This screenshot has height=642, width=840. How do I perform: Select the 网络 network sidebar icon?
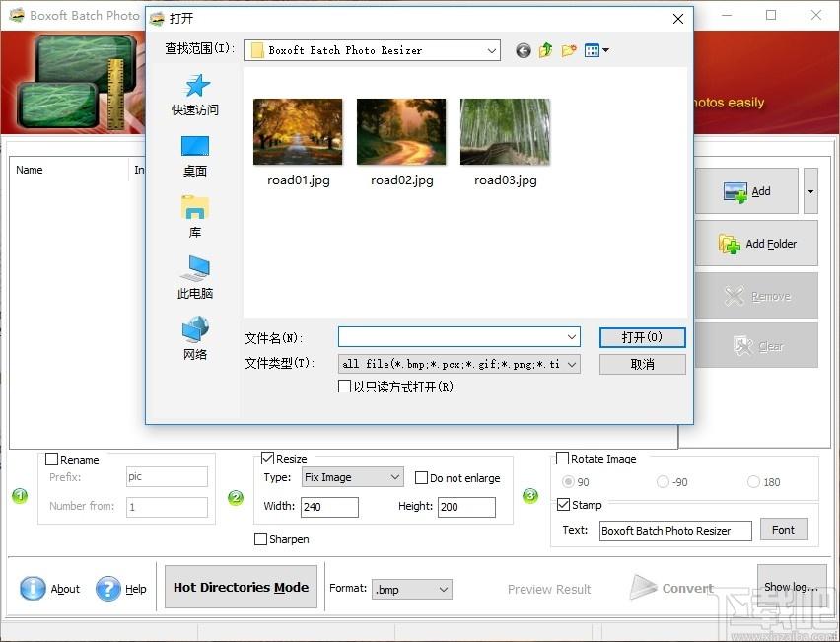195,329
